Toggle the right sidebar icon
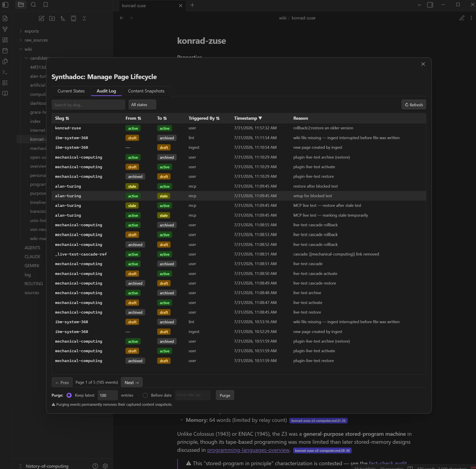Image resolution: width=476 pixels, height=469 pixels. (430, 5)
